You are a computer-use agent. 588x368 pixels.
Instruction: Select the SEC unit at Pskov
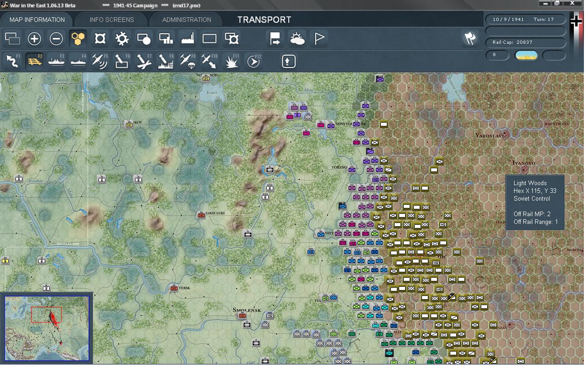tap(129, 124)
